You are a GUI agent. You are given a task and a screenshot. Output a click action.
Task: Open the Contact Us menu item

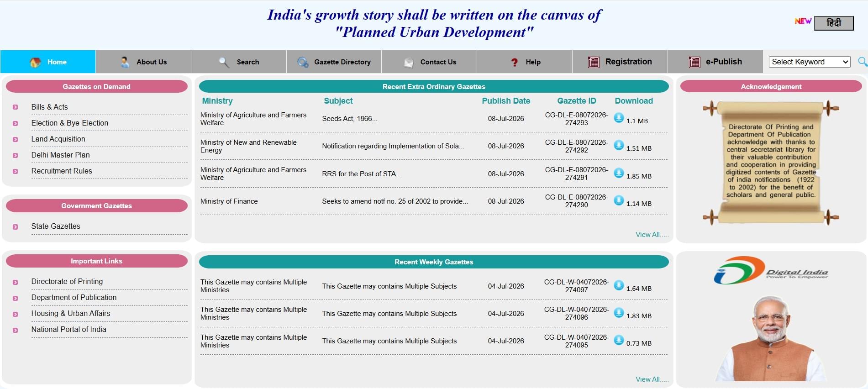430,62
